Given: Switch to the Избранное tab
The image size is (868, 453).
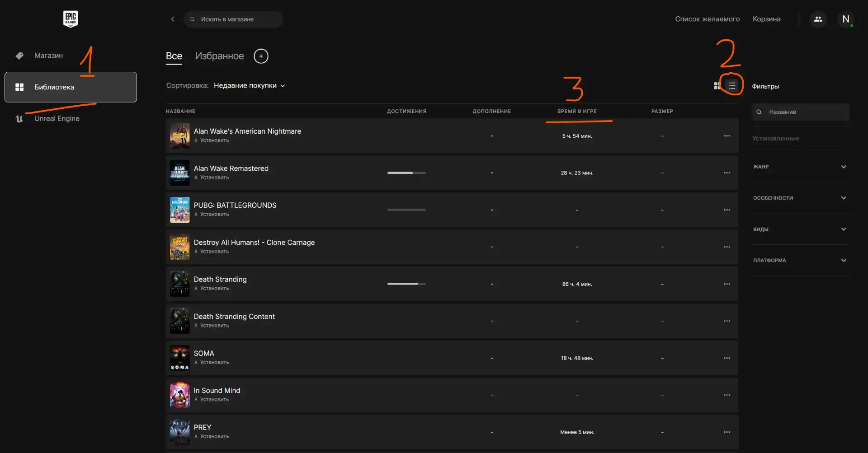Looking at the screenshot, I should tap(219, 56).
